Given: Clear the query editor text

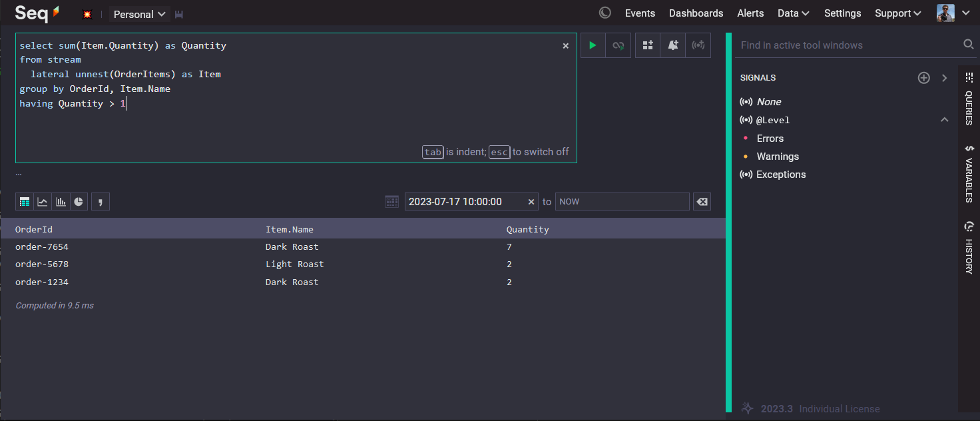Looking at the screenshot, I should click(x=566, y=46).
